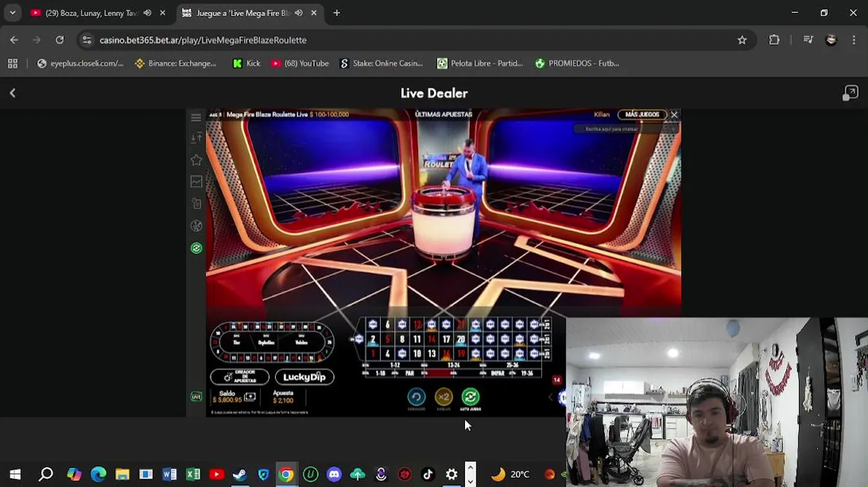868x487 pixels.
Task: Mute the YouTube tab audio
Action: 147,13
